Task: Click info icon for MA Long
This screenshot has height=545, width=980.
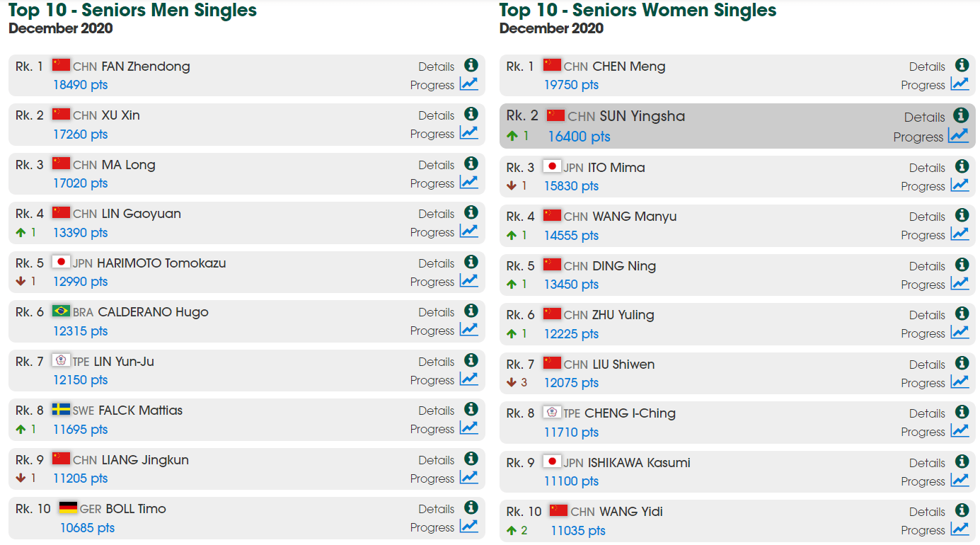Action: click(x=471, y=163)
